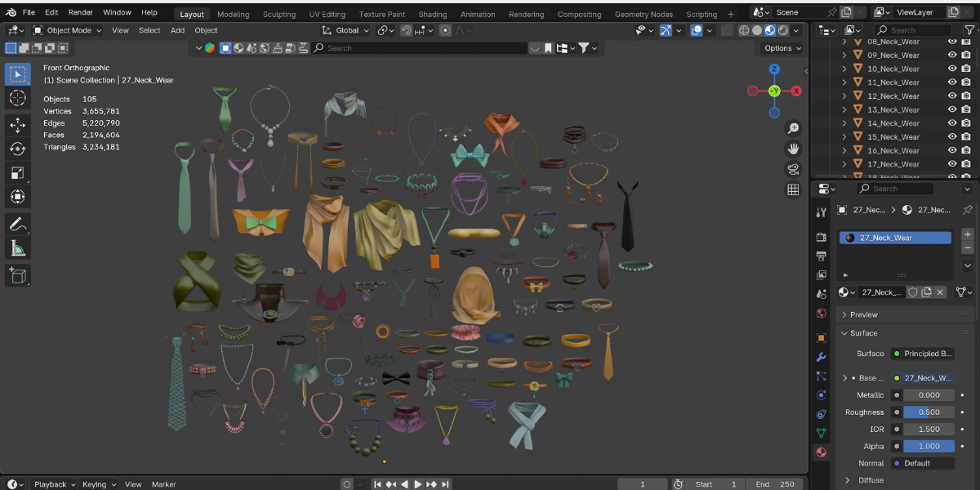980x490 pixels.
Task: Toggle camera view in viewport
Action: (x=792, y=169)
